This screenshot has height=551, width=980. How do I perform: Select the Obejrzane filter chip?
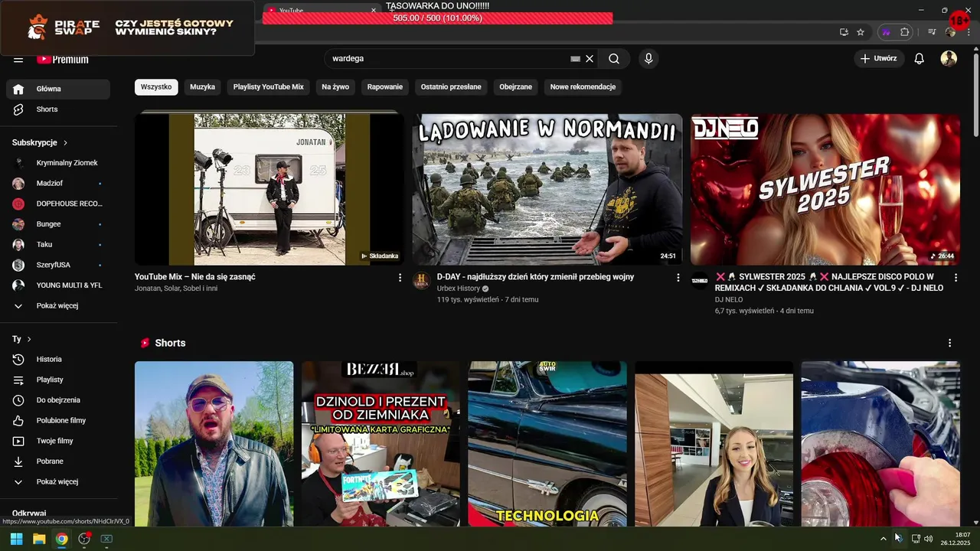point(516,87)
